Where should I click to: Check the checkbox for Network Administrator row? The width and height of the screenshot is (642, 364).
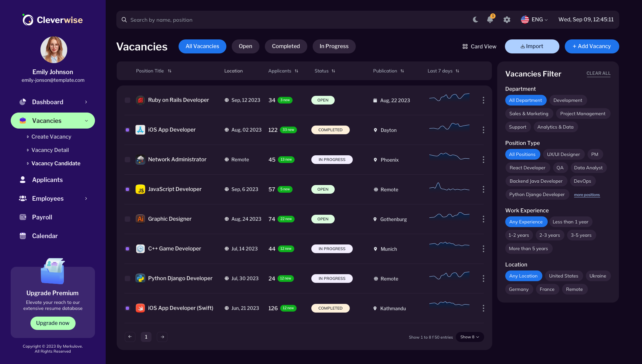127,160
